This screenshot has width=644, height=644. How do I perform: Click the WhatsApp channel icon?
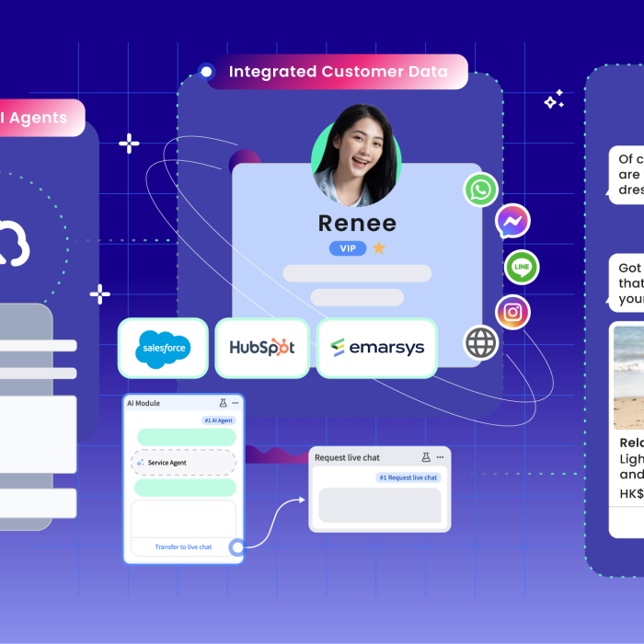480,190
